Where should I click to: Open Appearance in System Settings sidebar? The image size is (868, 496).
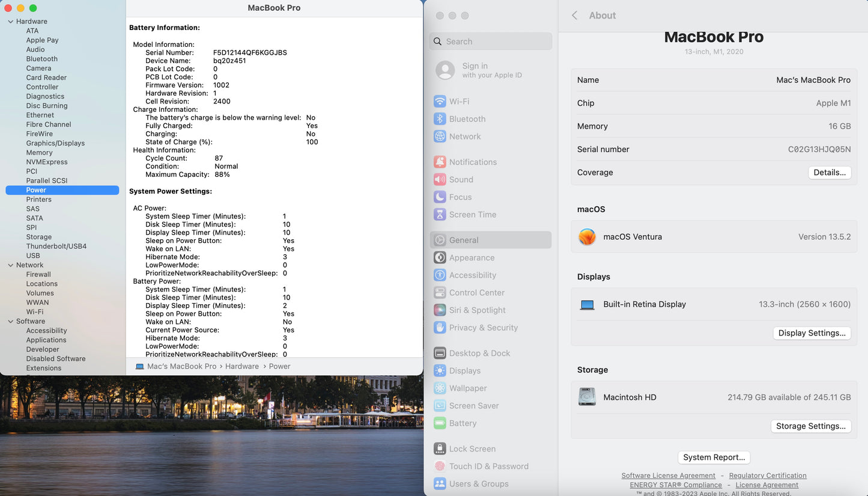pyautogui.click(x=472, y=258)
